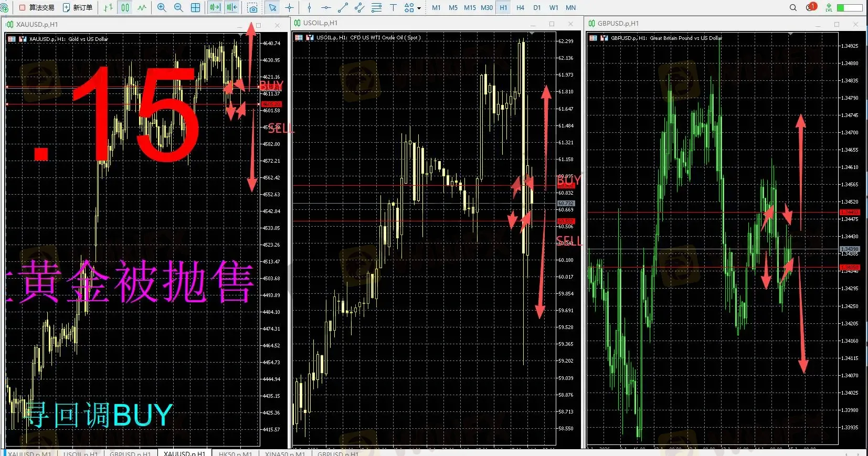Viewport: 868px width, 456px height.
Task: Activate the USOIL.p,H1 chart window title
Action: coord(320,23)
